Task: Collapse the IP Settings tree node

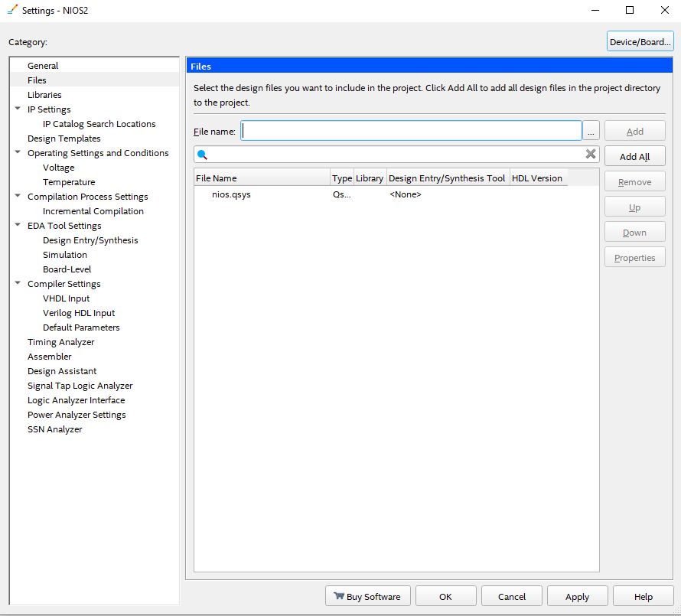Action: pos(18,109)
